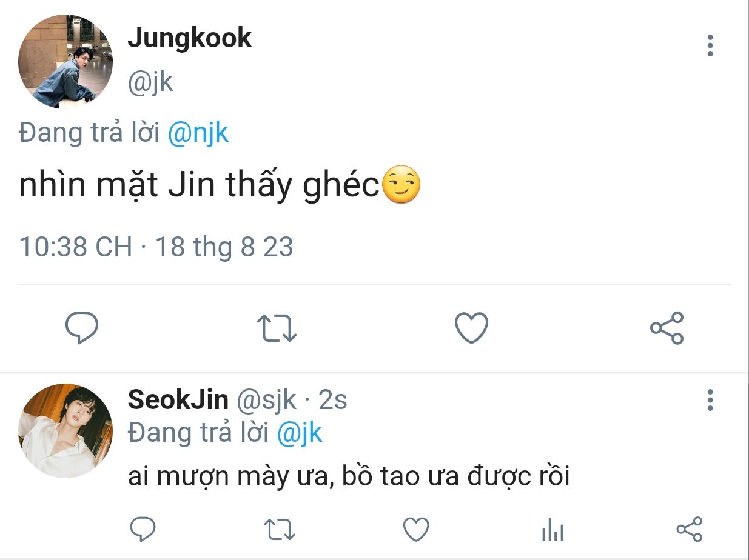Open the @jk mention in SeokJin's reply
Screen dimensions: 749x560
point(300,433)
